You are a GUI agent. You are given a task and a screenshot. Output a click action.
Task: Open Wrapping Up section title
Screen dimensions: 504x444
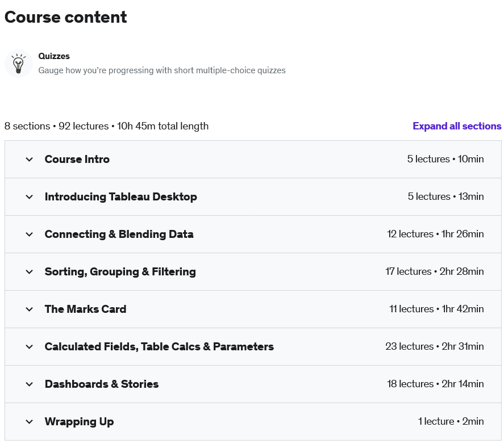tap(79, 422)
